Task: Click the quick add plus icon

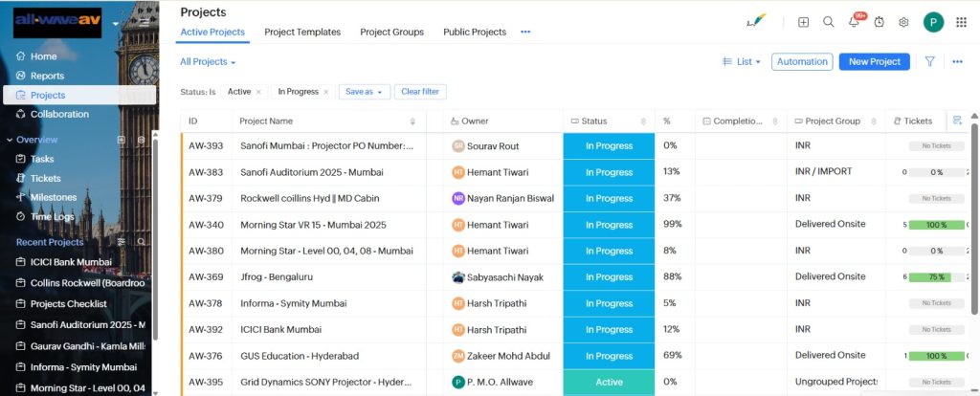Action: point(803,22)
